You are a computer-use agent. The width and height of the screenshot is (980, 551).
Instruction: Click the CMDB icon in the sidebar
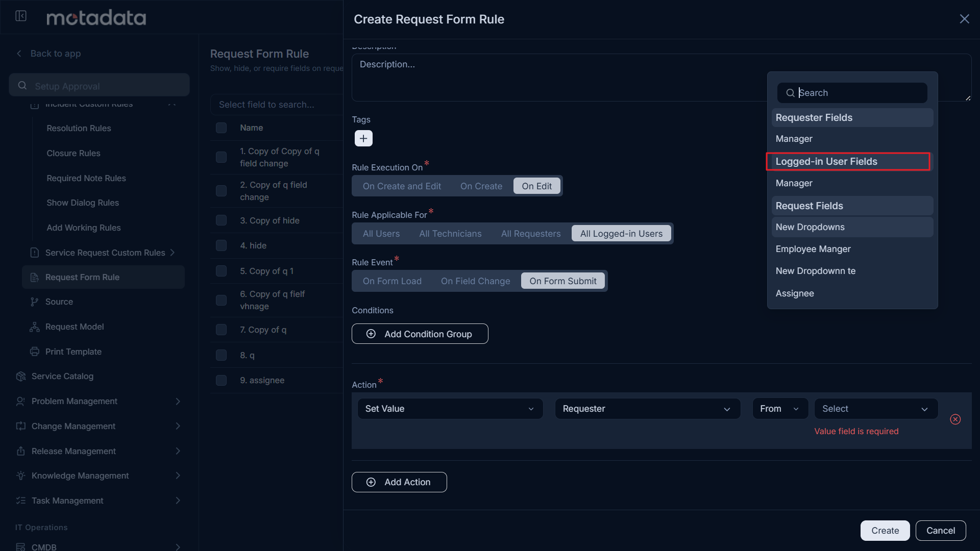pyautogui.click(x=21, y=547)
